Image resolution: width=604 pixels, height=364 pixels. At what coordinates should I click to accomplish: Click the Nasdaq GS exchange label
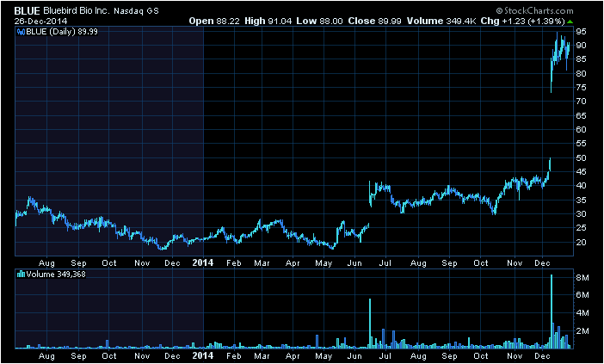pos(136,11)
